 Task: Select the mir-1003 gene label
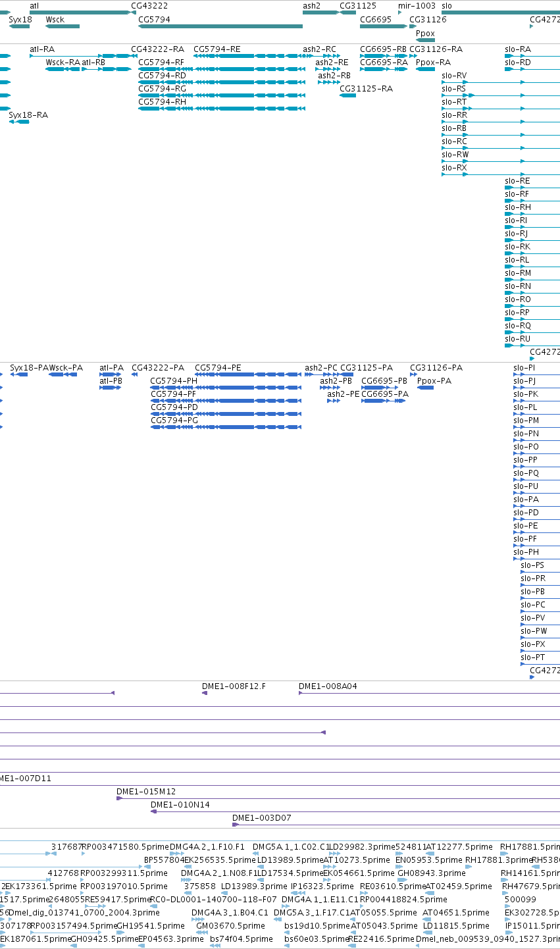tap(417, 5)
